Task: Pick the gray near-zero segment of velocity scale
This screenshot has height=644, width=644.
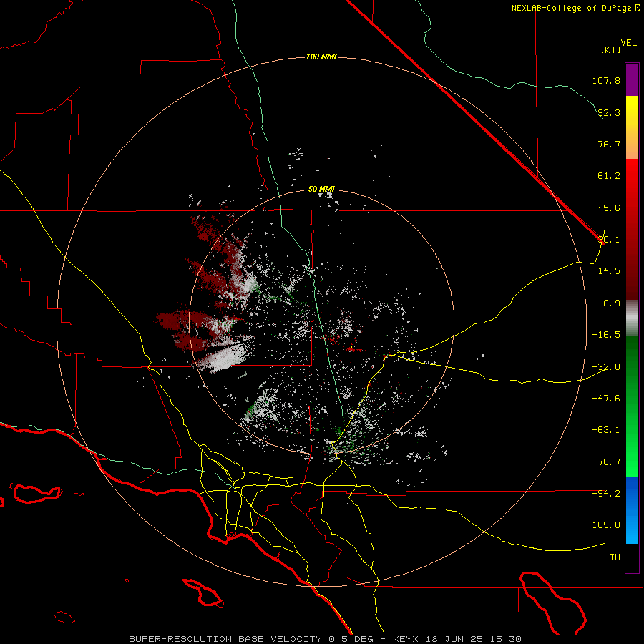Action: click(x=632, y=318)
